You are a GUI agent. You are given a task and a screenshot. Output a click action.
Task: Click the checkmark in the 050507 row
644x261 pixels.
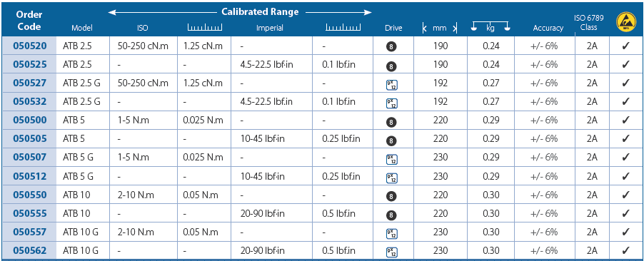tap(625, 157)
